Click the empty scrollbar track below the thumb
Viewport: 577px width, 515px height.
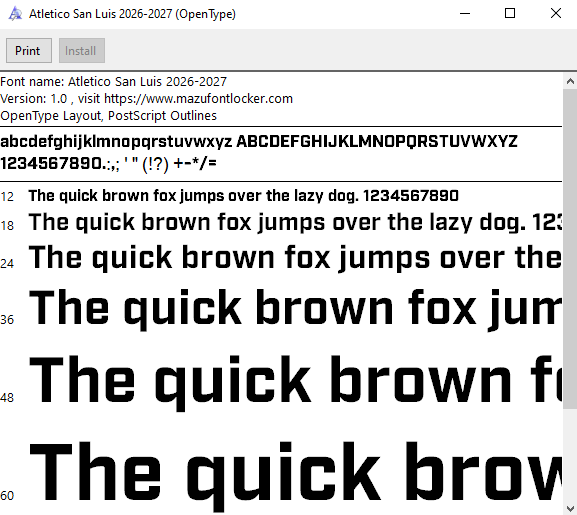570,454
